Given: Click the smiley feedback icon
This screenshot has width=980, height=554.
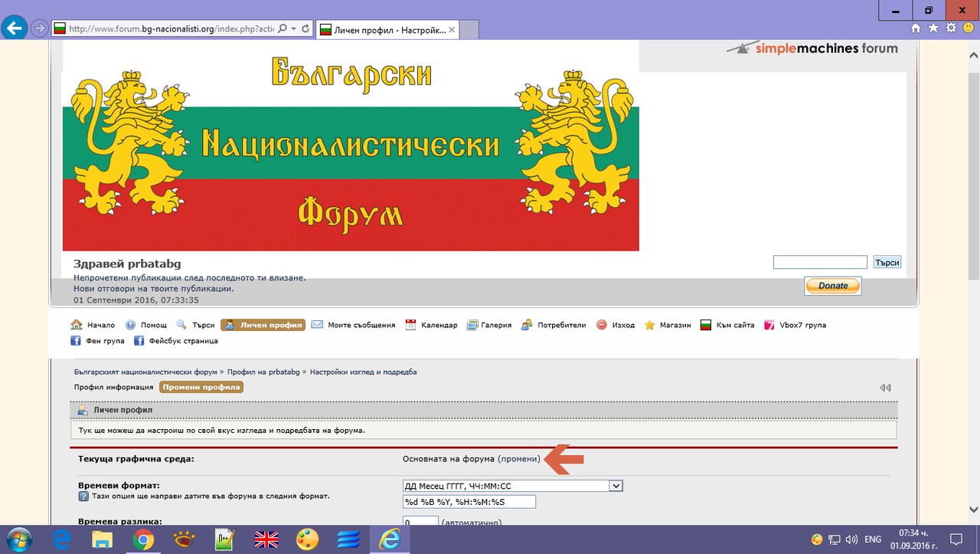Looking at the screenshot, I should click(969, 28).
